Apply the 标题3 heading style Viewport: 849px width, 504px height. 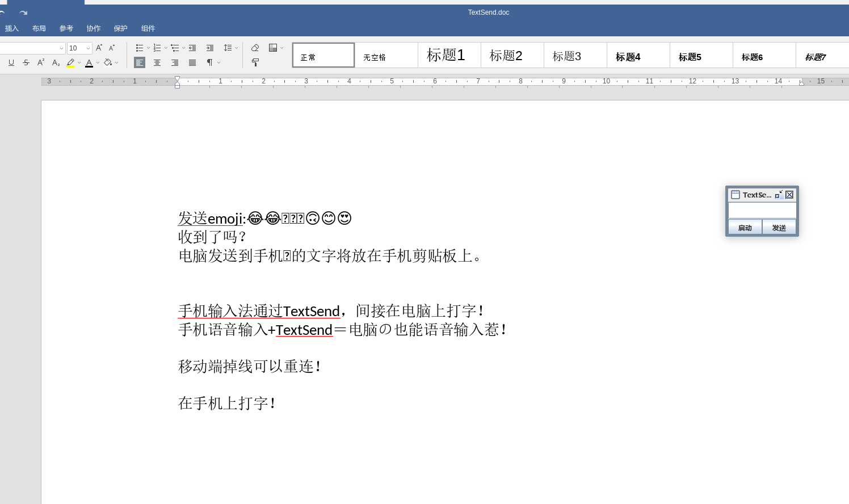click(575, 55)
